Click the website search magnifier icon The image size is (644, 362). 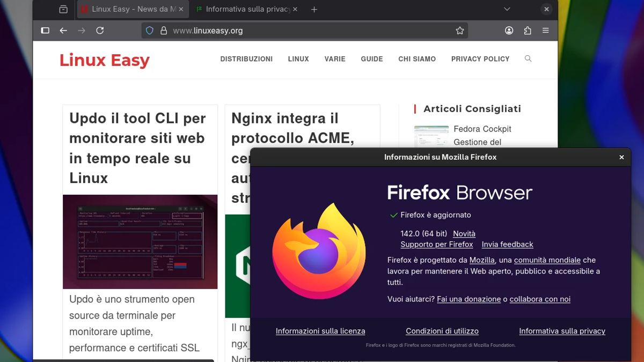coord(528,58)
